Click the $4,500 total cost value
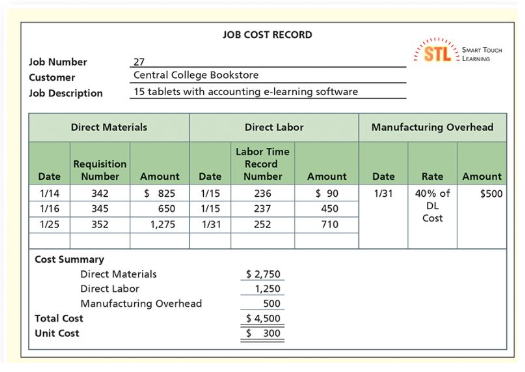525x372 pixels. click(x=263, y=318)
